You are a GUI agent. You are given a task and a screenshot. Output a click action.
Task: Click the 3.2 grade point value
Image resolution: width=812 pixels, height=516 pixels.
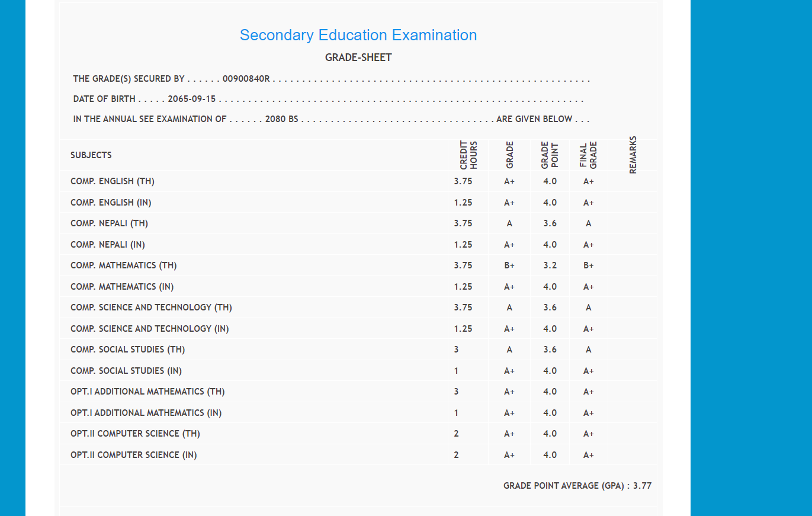coord(550,265)
